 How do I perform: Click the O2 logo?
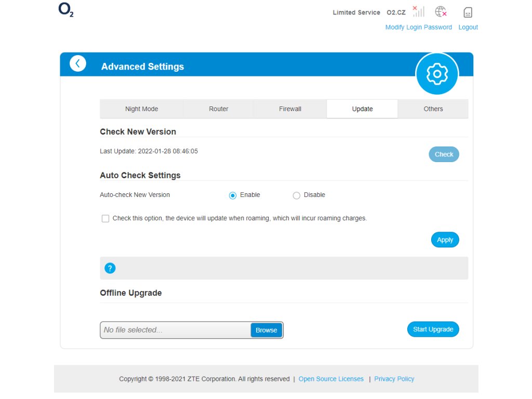pyautogui.click(x=66, y=11)
